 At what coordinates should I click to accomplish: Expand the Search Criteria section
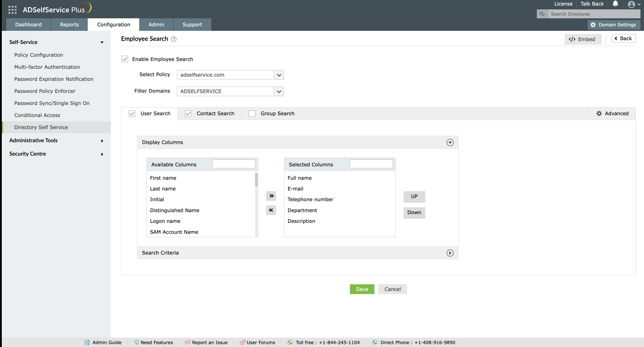coord(450,253)
